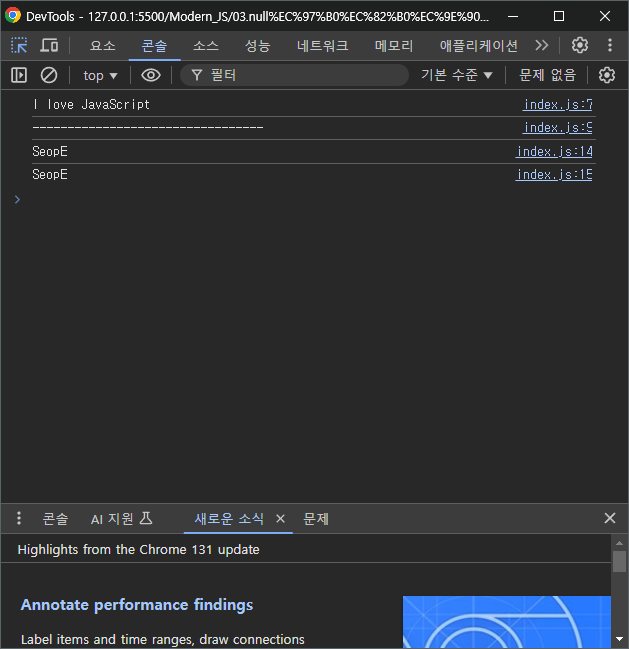Image resolution: width=629 pixels, height=649 pixels.
Task: Switch to drawer 콘솔 tab
Action: (x=55, y=519)
